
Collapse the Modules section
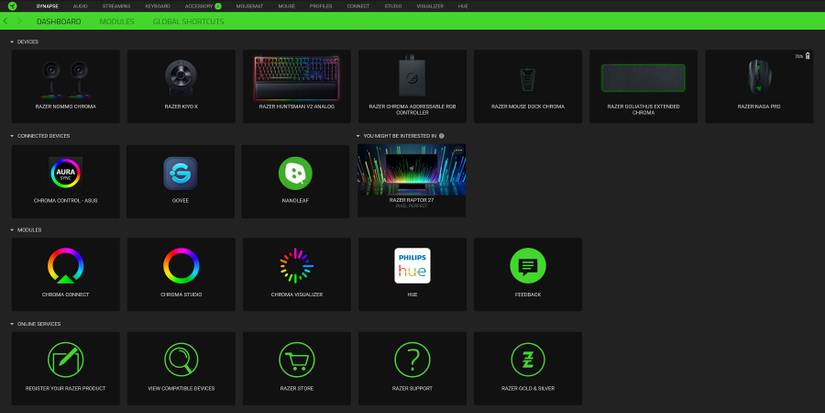pyautogui.click(x=12, y=230)
